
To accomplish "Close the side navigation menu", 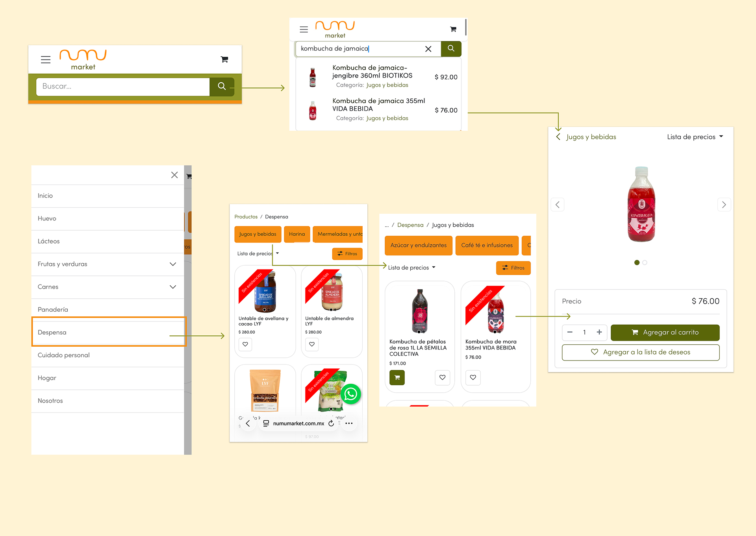I will coord(174,175).
